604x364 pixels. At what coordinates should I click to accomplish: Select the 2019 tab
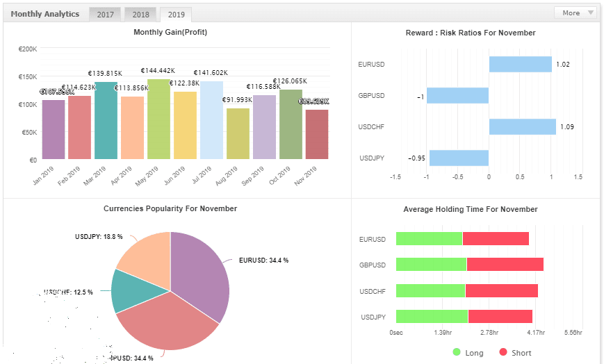175,14
